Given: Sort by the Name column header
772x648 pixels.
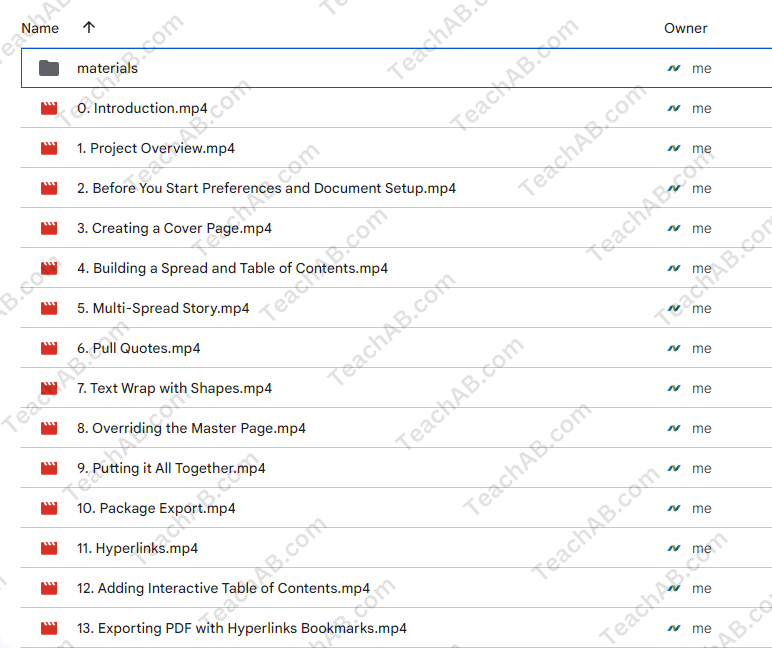Looking at the screenshot, I should pyautogui.click(x=40, y=28).
